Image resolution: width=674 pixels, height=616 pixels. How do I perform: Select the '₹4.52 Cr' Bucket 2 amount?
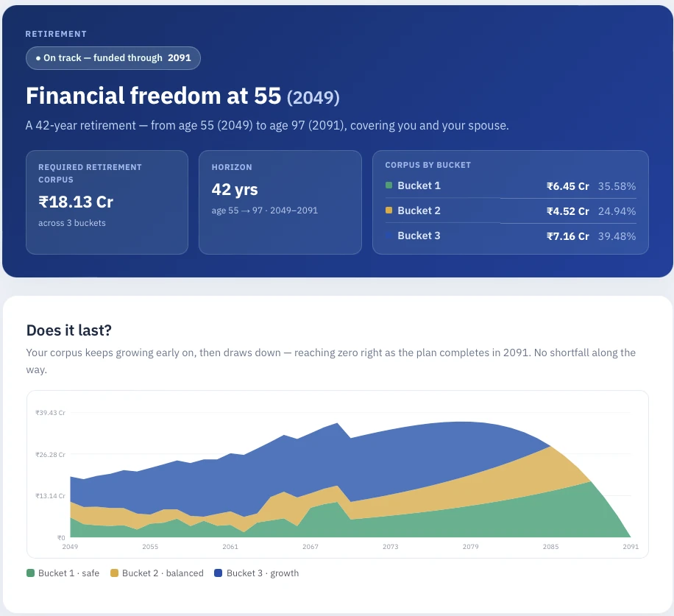point(568,211)
